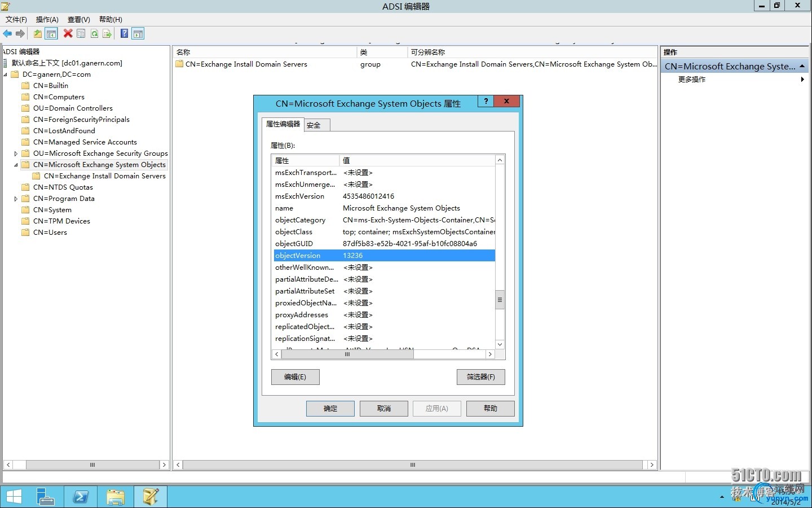Select the 属性编辑器 tab

283,124
